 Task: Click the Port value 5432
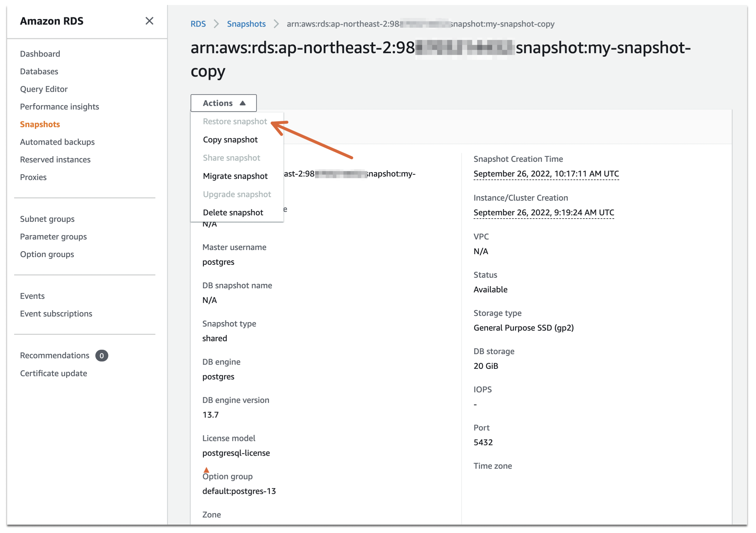click(x=483, y=442)
